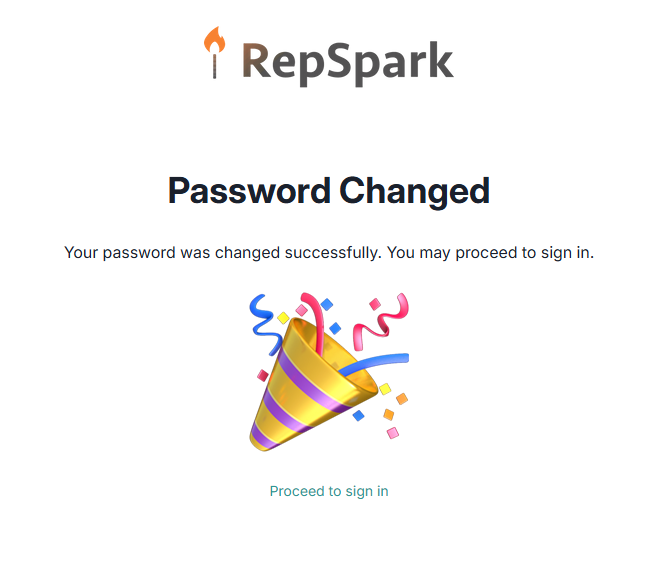
Task: Click the curly blue streamer beside the popper
Action: click(265, 324)
